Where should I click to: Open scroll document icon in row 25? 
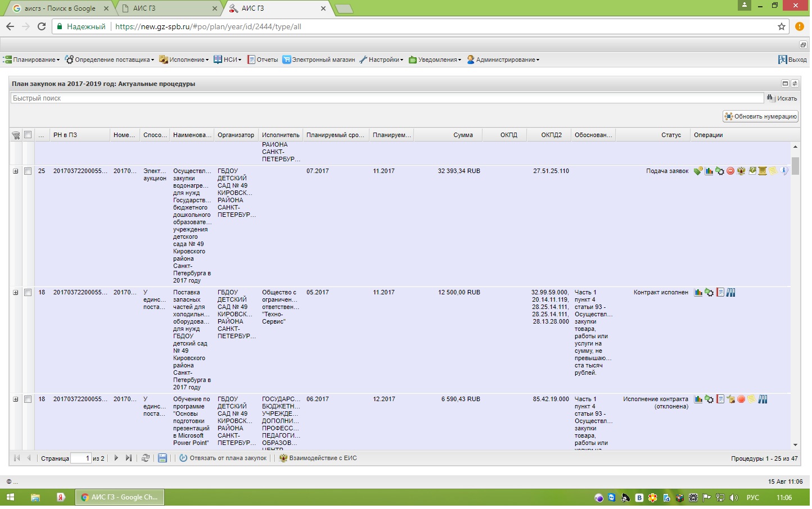[x=763, y=171]
